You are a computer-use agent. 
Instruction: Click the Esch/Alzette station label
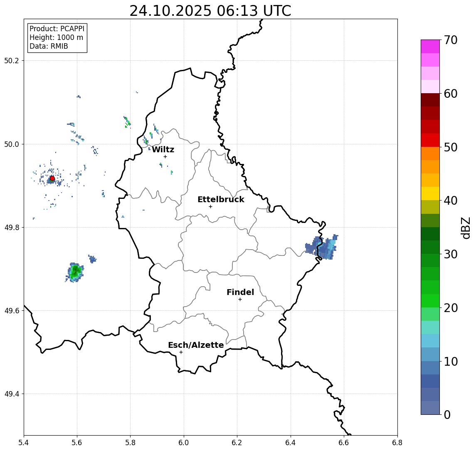pyautogui.click(x=196, y=345)
